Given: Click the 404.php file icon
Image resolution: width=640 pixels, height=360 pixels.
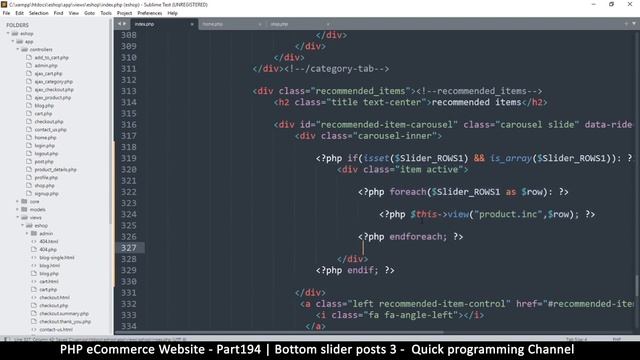Looking at the screenshot, I should click(x=34, y=249).
